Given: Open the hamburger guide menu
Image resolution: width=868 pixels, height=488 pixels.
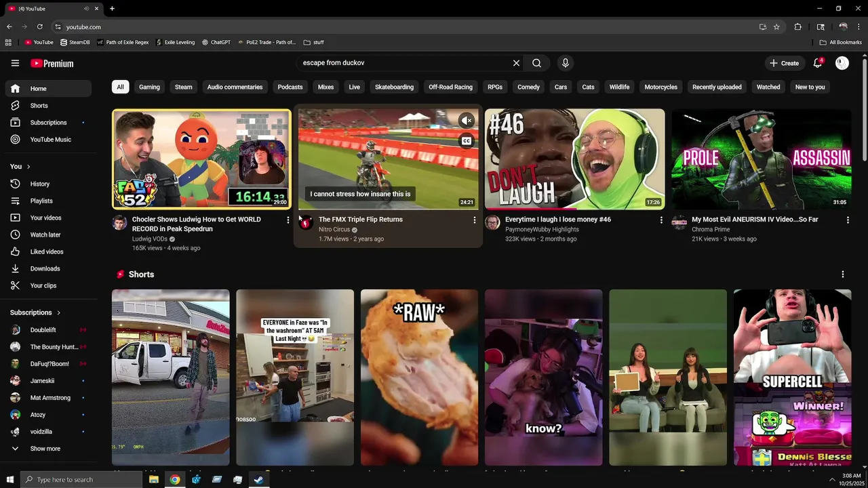Looking at the screenshot, I should (x=15, y=63).
